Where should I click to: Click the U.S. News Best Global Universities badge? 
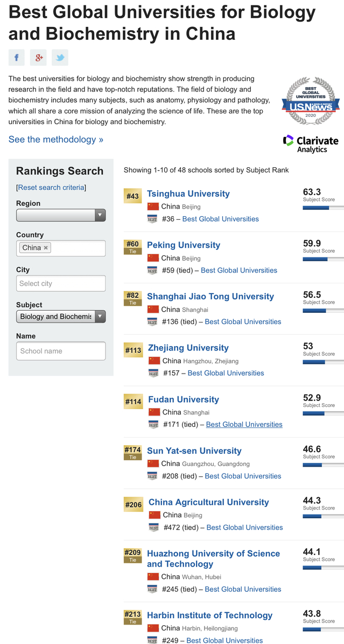point(311,101)
